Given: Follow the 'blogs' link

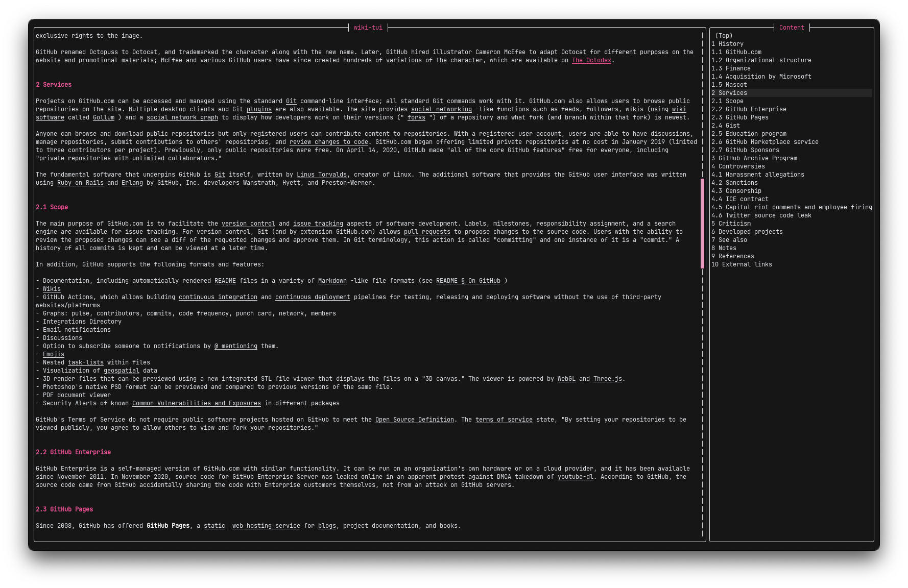Looking at the screenshot, I should pyautogui.click(x=327, y=526).
